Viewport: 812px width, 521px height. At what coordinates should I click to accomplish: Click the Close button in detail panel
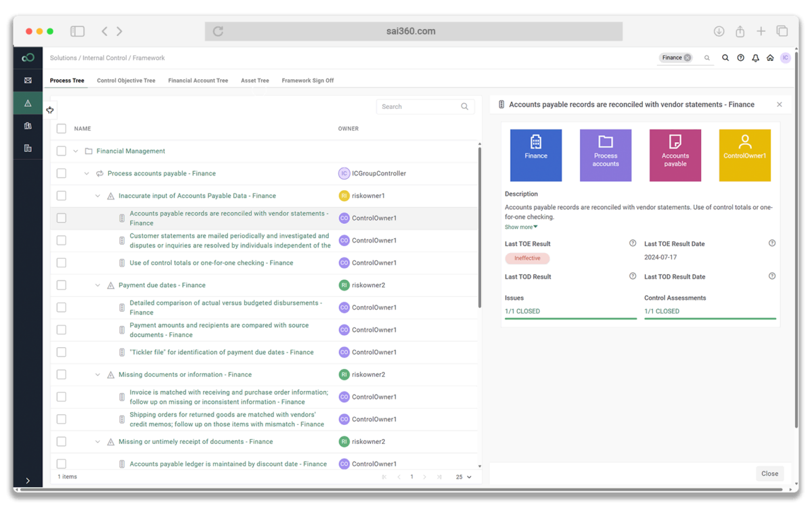click(x=769, y=474)
